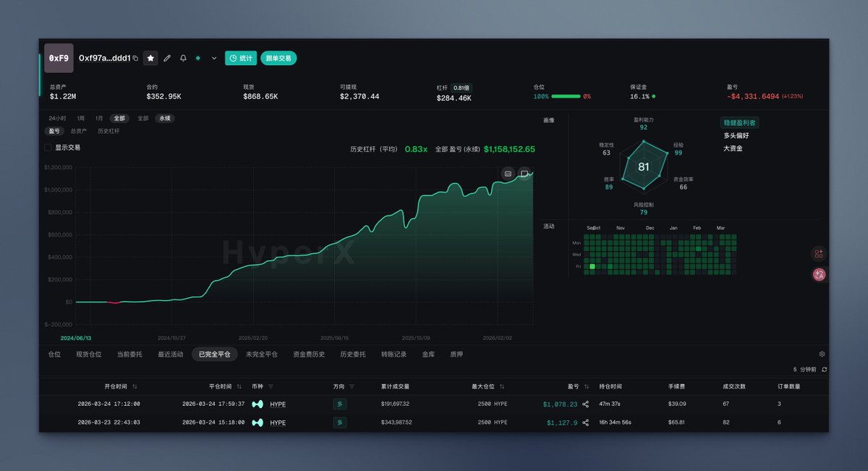Select the 永续 filter toggle
This screenshot has width=868, height=471.
pos(165,118)
